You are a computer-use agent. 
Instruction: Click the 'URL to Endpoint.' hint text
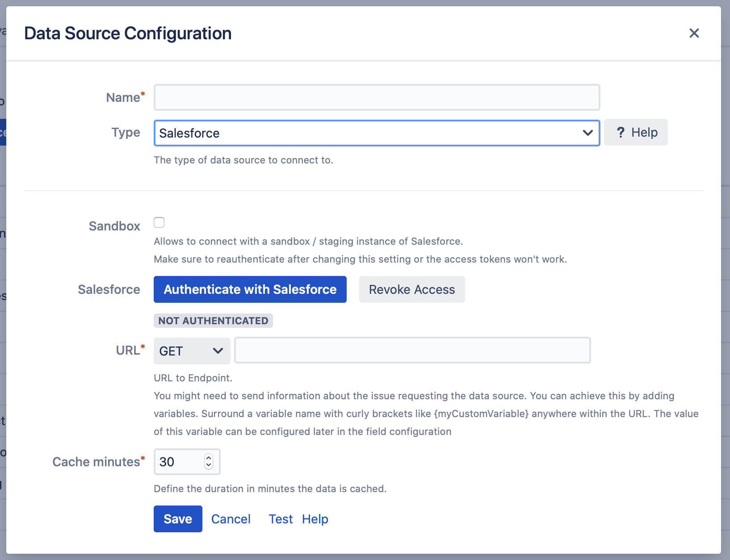tap(193, 378)
